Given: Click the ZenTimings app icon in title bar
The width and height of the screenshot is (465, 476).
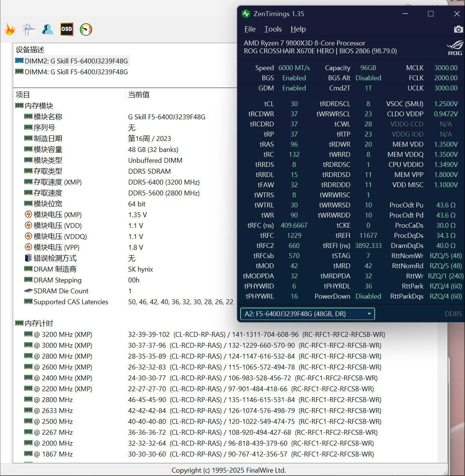Looking at the screenshot, I should tap(246, 14).
